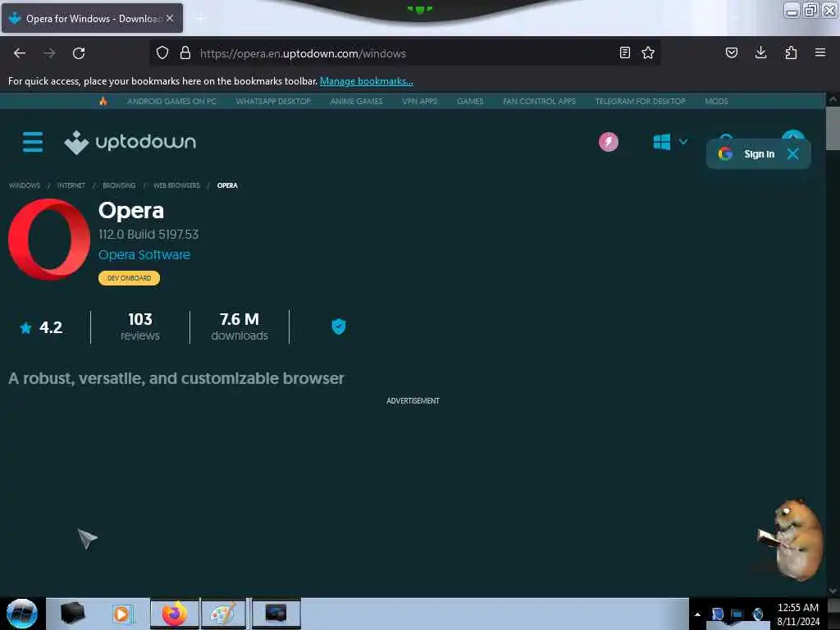This screenshot has height=630, width=840.
Task: Open the Save to Pocket button
Action: pos(732,52)
